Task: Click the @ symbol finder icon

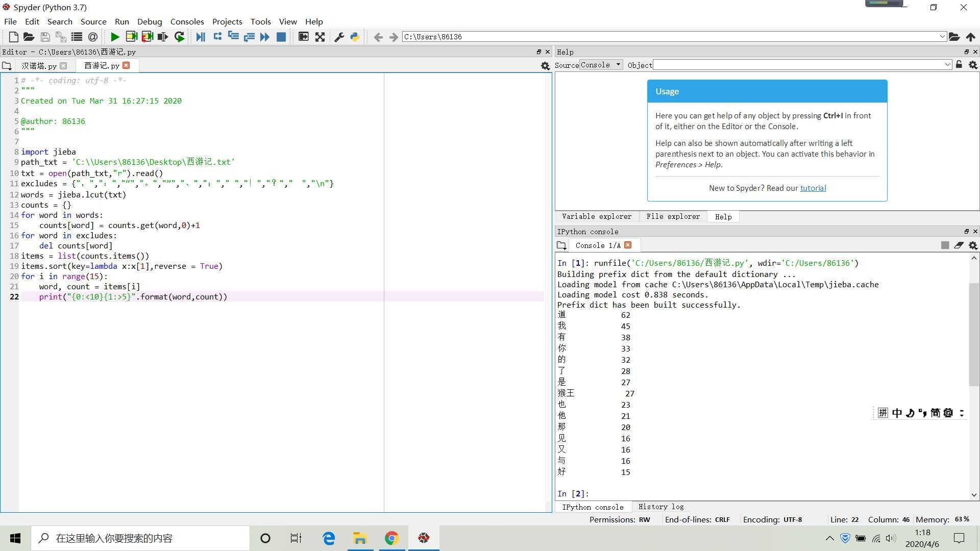Action: (x=92, y=37)
